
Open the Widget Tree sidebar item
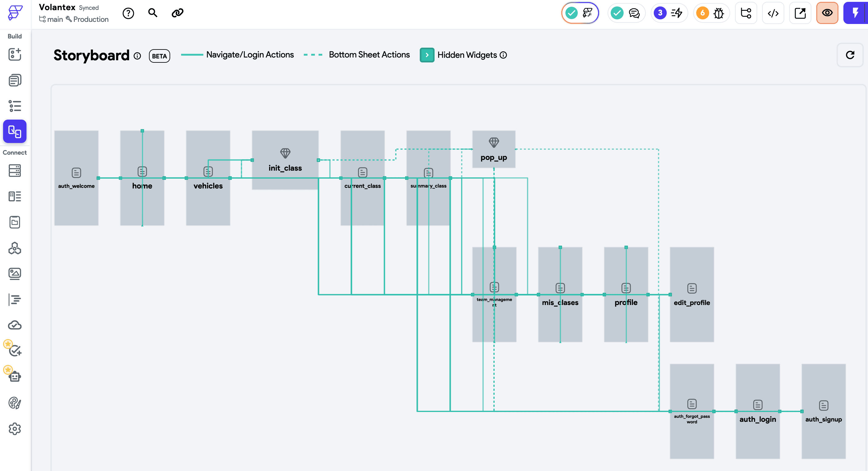pos(14,106)
